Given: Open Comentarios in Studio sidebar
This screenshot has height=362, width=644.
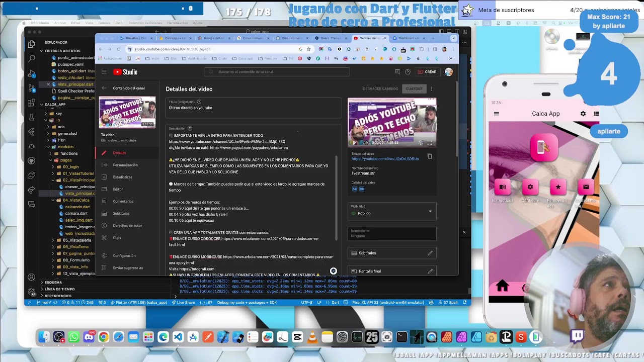Looking at the screenshot, I should click(x=127, y=201).
